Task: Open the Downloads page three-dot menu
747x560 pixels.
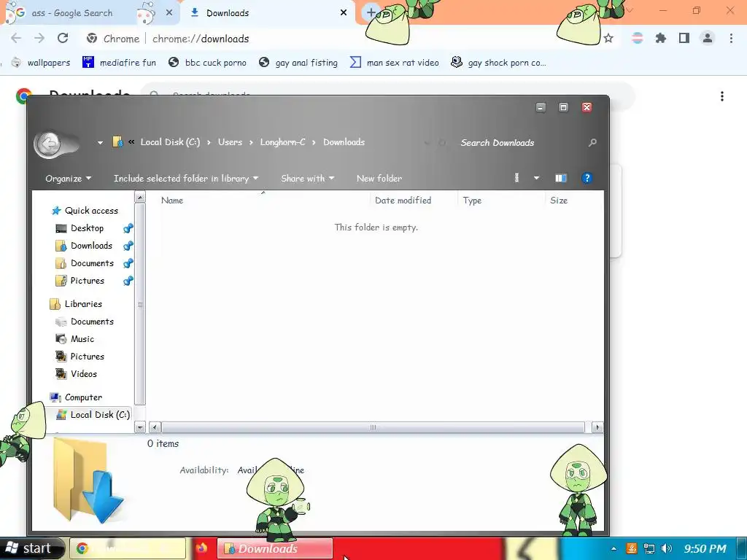Action: click(722, 96)
